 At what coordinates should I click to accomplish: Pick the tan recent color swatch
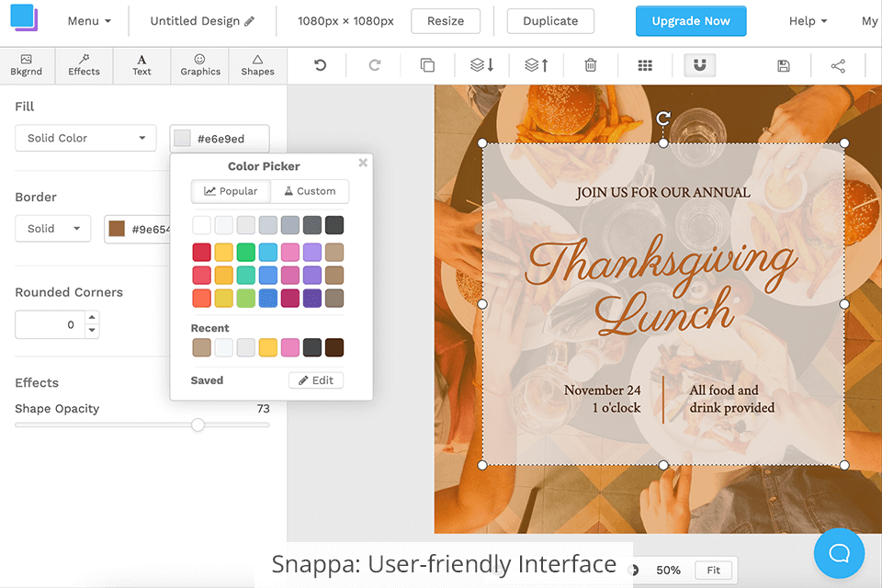(201, 347)
